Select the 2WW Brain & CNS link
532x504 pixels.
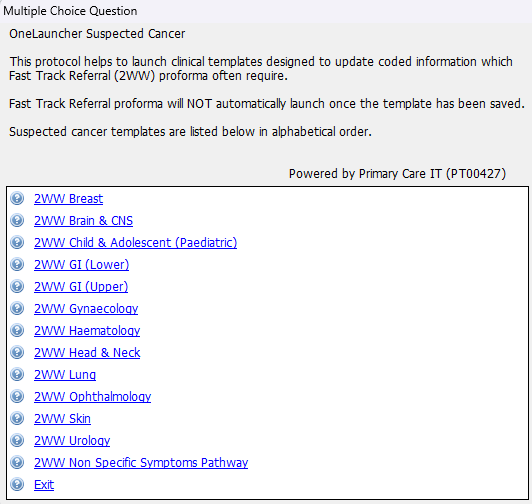(x=83, y=221)
